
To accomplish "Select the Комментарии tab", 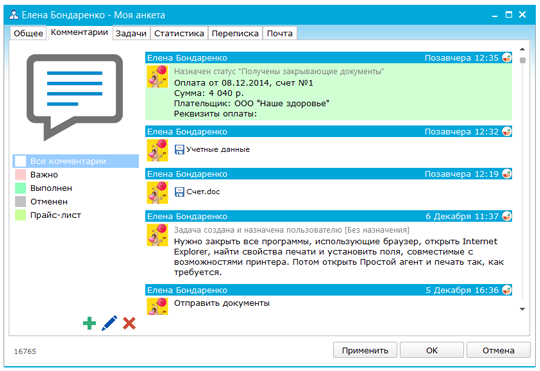I will [x=79, y=32].
